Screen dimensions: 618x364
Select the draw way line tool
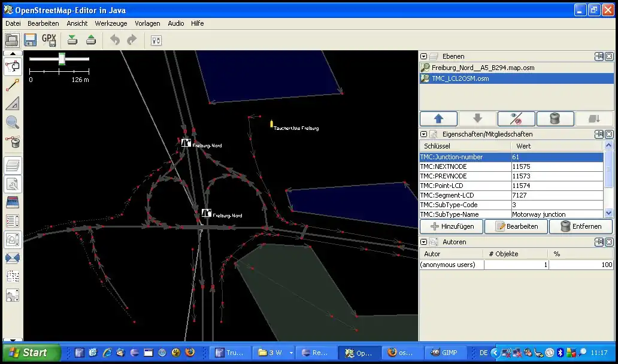tap(13, 85)
